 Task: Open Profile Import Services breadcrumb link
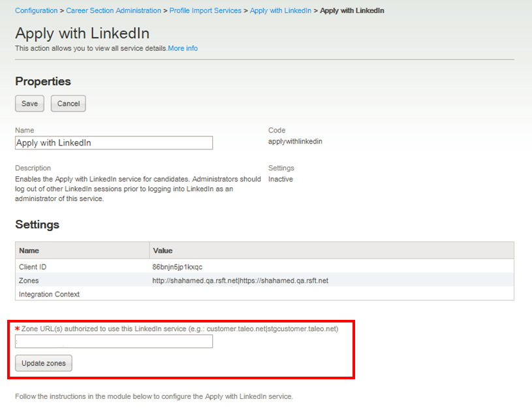tap(205, 10)
